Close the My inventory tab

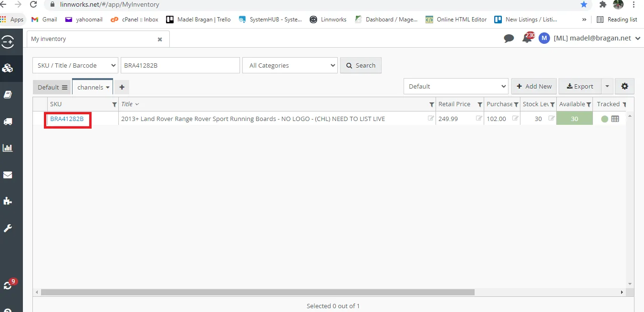point(160,40)
